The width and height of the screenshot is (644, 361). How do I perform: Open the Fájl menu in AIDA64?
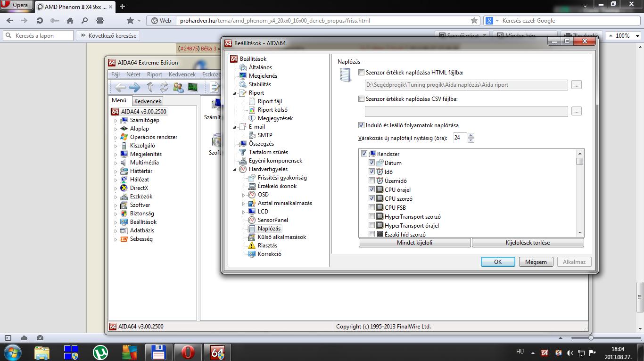point(116,74)
